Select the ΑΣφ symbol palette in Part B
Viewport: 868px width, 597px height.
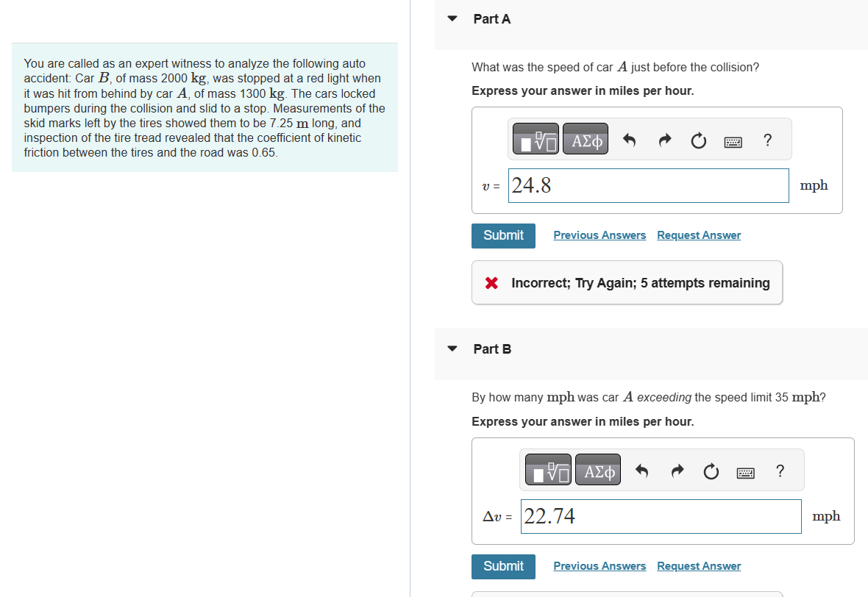pyautogui.click(x=597, y=470)
